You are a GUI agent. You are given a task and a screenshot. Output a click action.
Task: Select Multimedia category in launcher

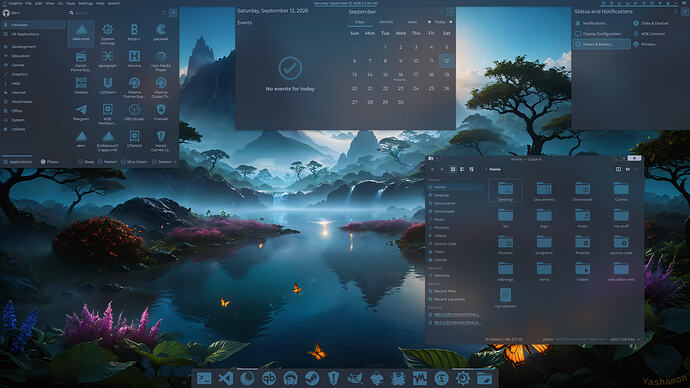33,102
